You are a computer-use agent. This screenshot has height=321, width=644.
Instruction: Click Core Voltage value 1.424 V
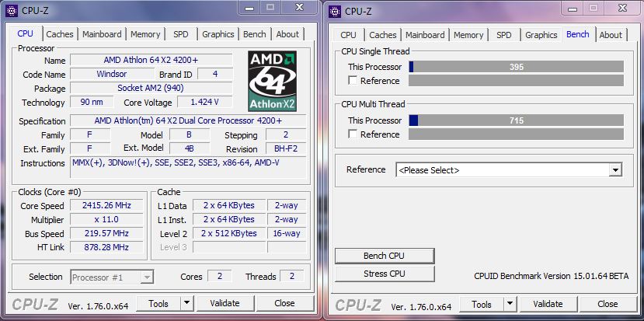[x=205, y=102]
